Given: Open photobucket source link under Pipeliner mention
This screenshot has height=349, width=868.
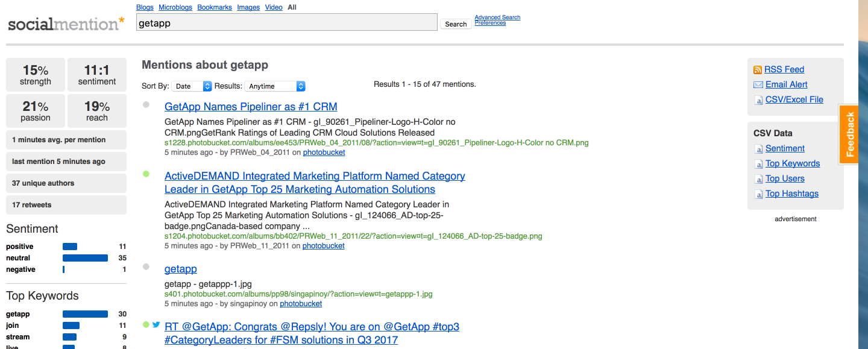Looking at the screenshot, I should [324, 152].
